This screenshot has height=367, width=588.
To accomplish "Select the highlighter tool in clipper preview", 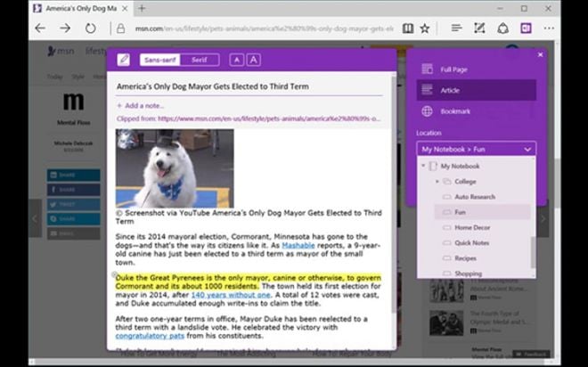I will 123,60.
